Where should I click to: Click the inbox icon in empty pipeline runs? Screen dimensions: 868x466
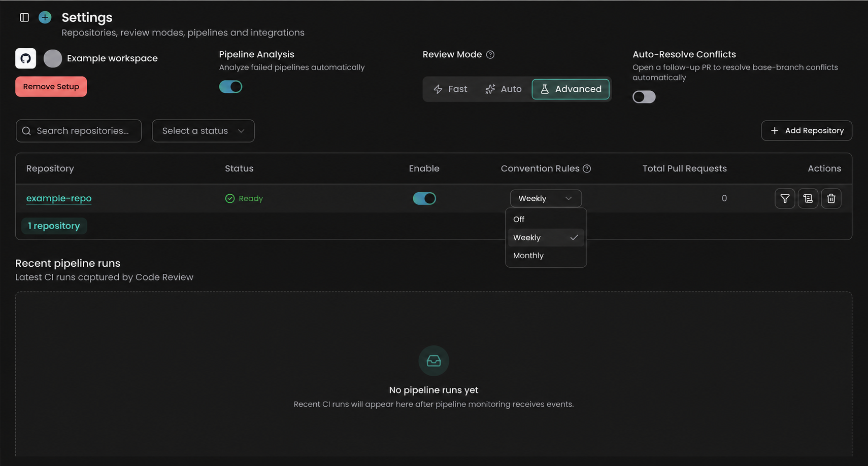point(433,361)
